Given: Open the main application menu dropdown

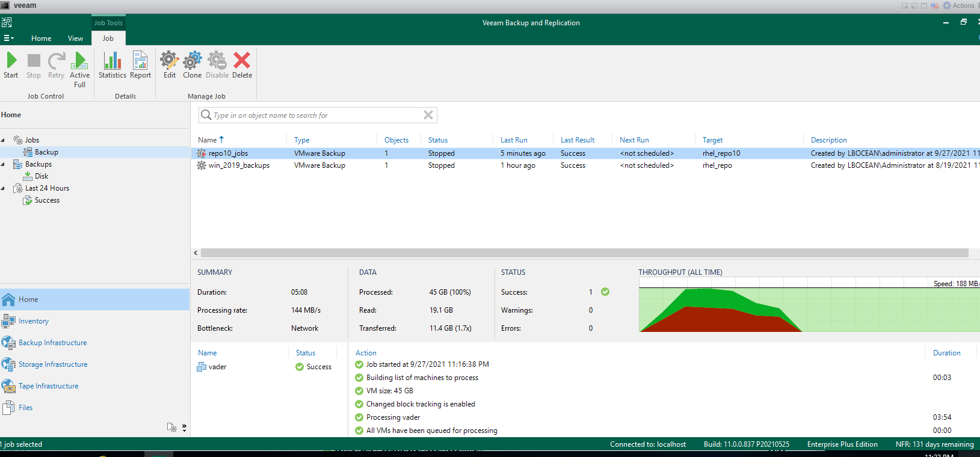Looking at the screenshot, I should click(x=8, y=38).
